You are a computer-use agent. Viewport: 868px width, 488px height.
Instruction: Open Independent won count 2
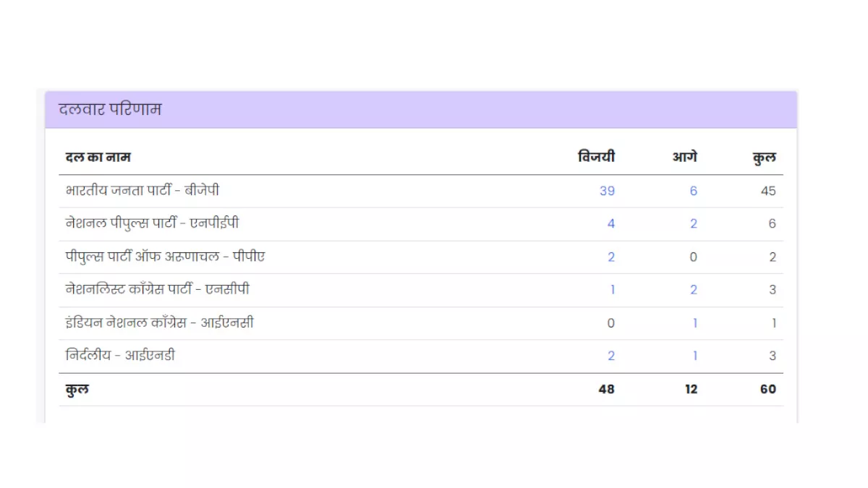[x=611, y=356]
